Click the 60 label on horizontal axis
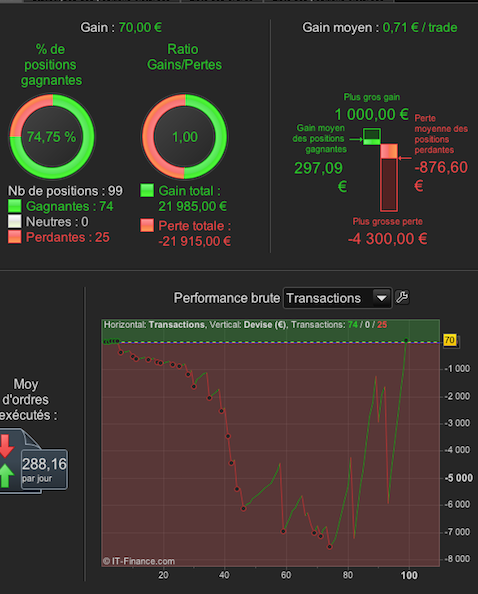 (286, 575)
